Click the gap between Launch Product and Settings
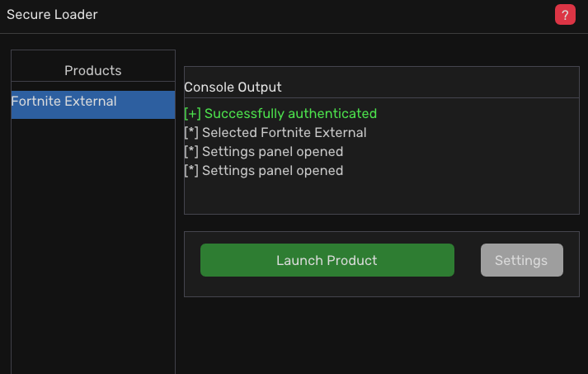Image resolution: width=588 pixels, height=374 pixels. point(468,260)
